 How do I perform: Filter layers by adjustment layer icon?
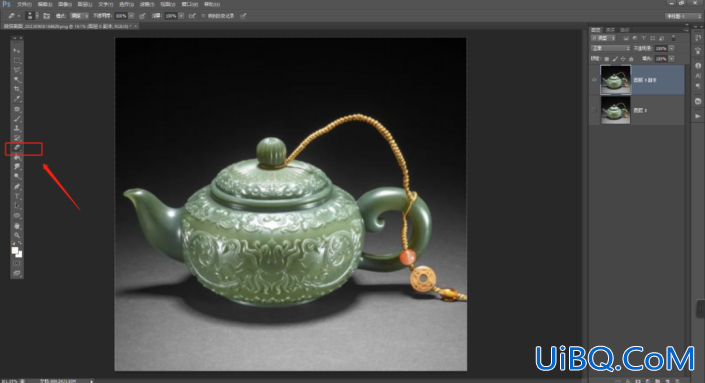click(x=635, y=38)
